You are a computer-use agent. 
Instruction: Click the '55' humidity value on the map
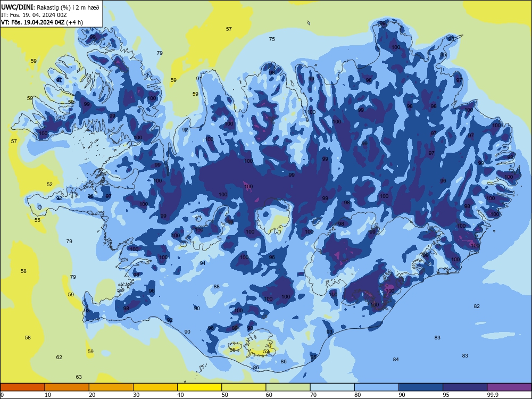click(37, 220)
